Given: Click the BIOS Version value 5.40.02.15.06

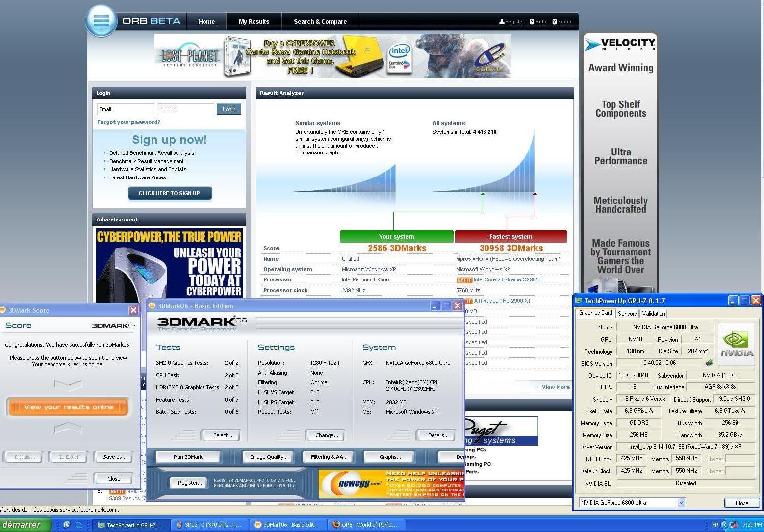Looking at the screenshot, I should pyautogui.click(x=660, y=363).
